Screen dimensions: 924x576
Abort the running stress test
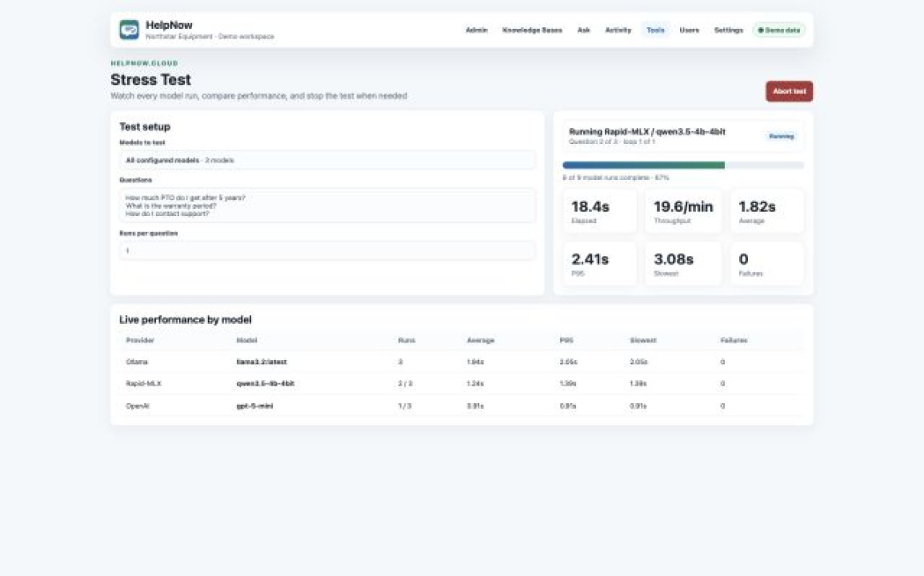[789, 91]
